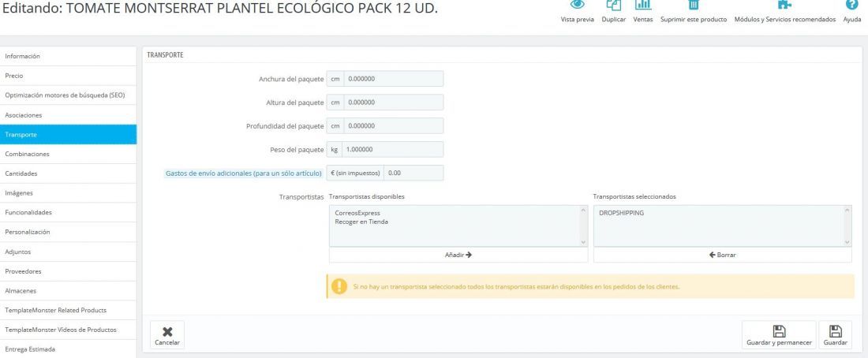Screen dimensions: 868x358
Task: Click the Guardar save button
Action: pyautogui.click(x=836, y=335)
